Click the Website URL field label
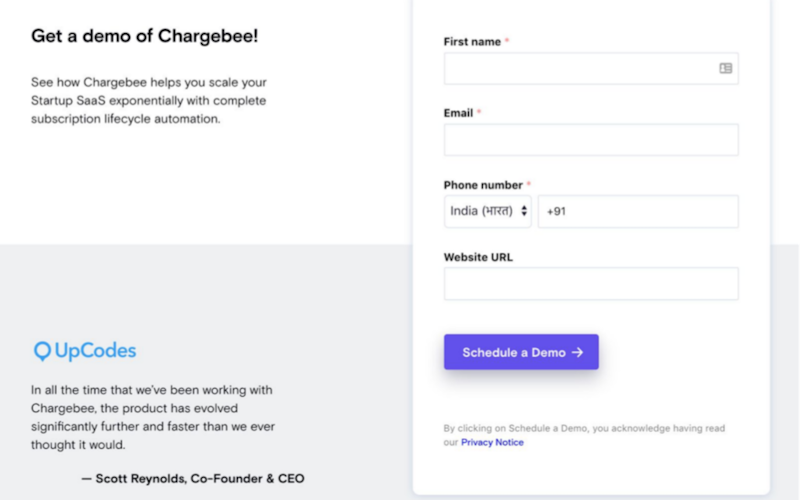This screenshot has height=500, width=800. click(478, 257)
